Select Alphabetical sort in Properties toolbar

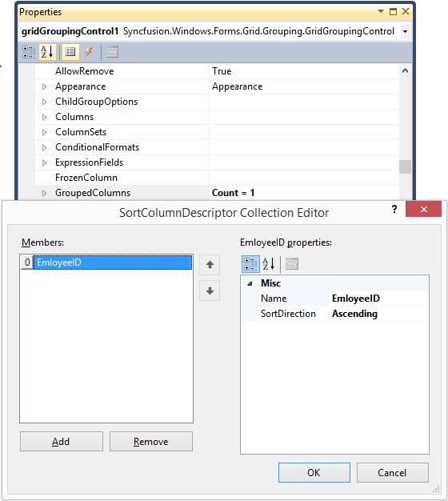click(47, 52)
